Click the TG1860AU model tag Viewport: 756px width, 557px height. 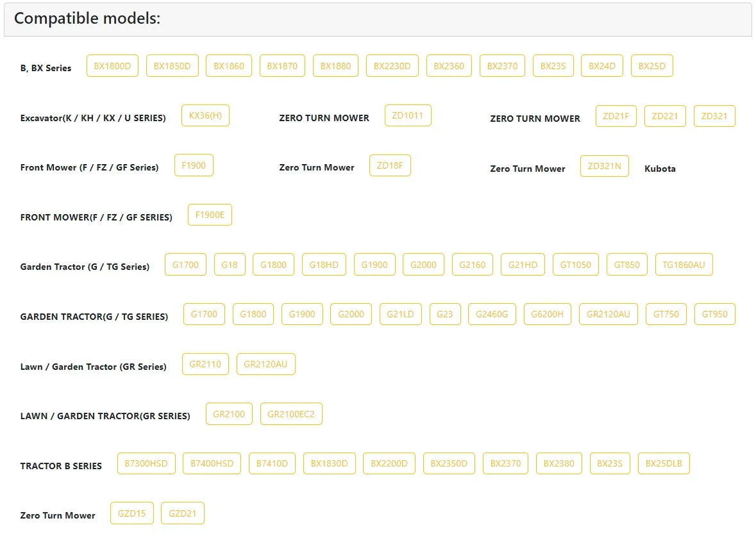tap(684, 265)
